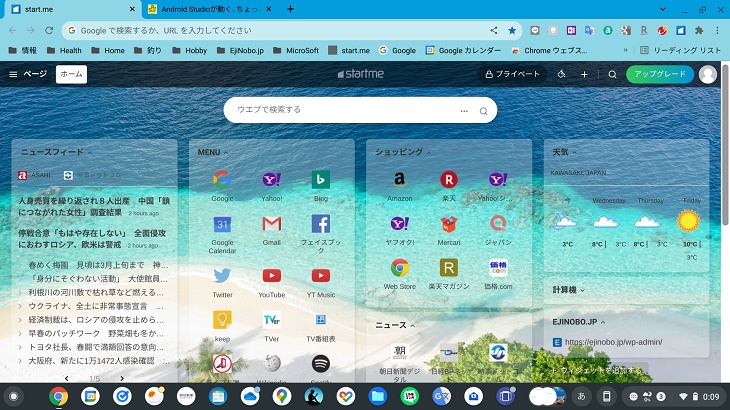The height and width of the screenshot is (410, 730).
Task: Open search engine options (three dots) in search box
Action: click(x=464, y=111)
